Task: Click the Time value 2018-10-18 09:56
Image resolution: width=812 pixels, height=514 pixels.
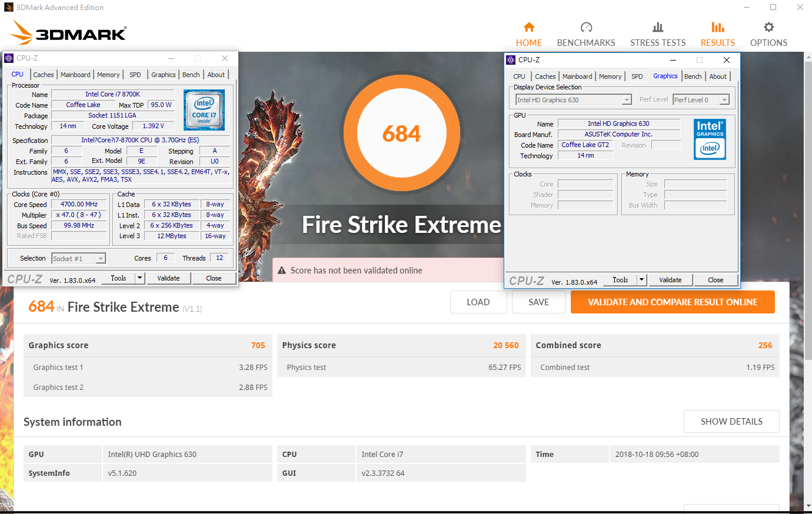Action: tap(657, 454)
